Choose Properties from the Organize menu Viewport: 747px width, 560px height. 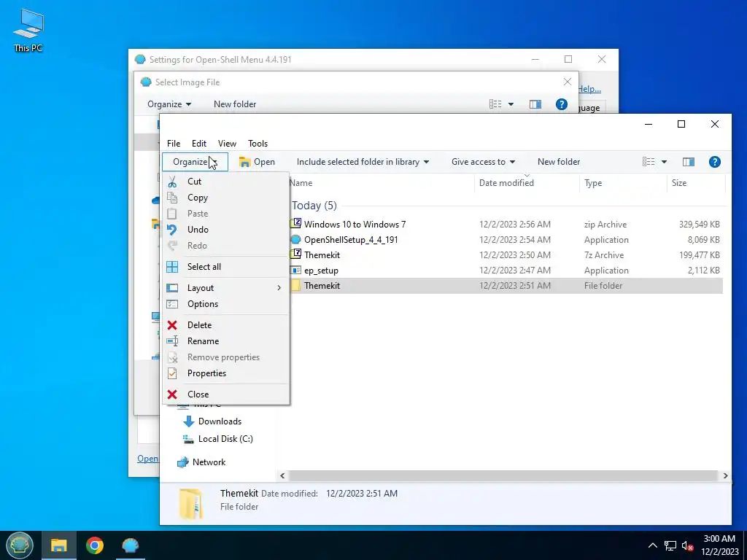click(226, 373)
